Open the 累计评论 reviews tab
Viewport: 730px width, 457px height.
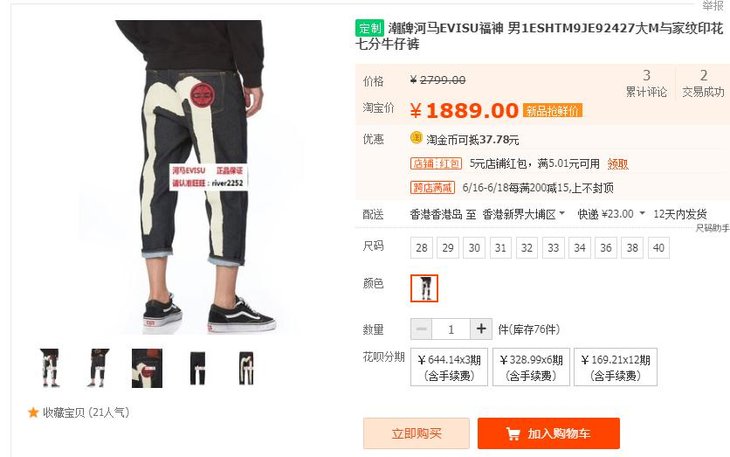(646, 83)
